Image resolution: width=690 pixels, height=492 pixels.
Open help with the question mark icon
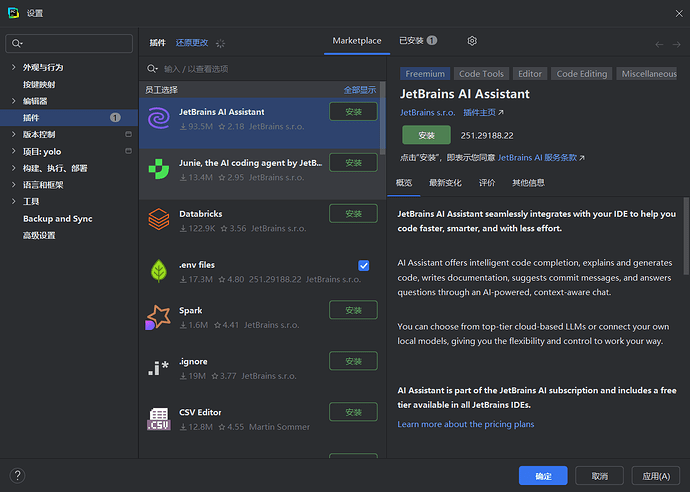(x=17, y=475)
